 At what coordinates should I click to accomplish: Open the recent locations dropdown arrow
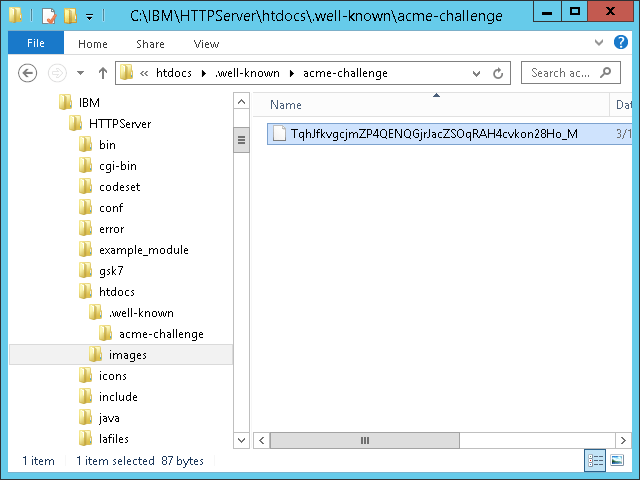pos(80,73)
